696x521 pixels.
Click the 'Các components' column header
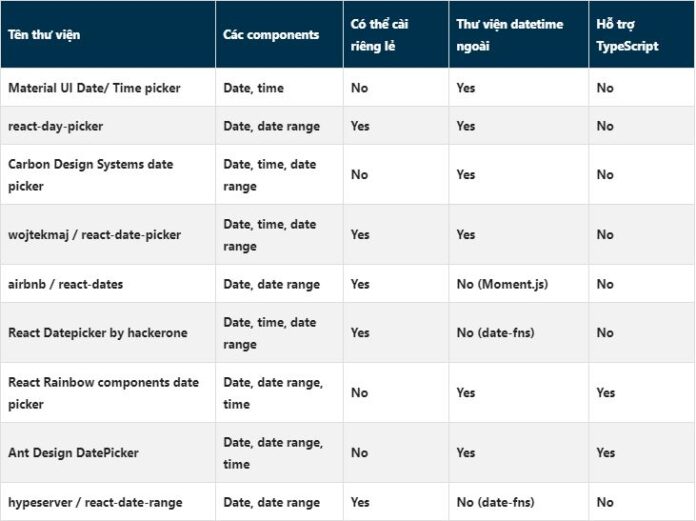click(x=271, y=35)
